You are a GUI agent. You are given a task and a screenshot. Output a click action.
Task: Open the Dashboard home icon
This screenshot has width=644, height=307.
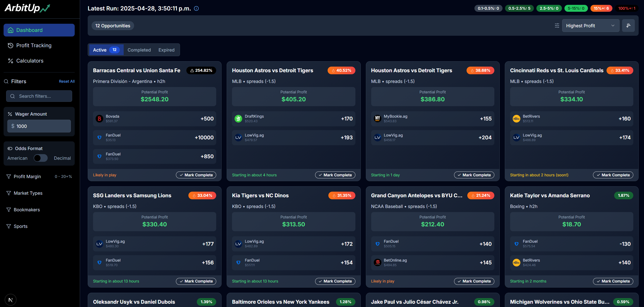tap(10, 30)
